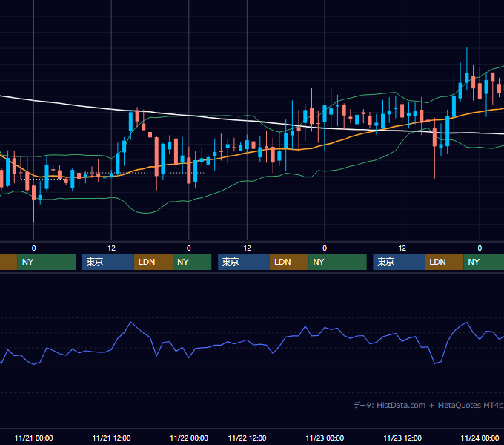Click the 11/21 12:00 date label
Viewport: 504px width, 445px height.
pyautogui.click(x=111, y=438)
